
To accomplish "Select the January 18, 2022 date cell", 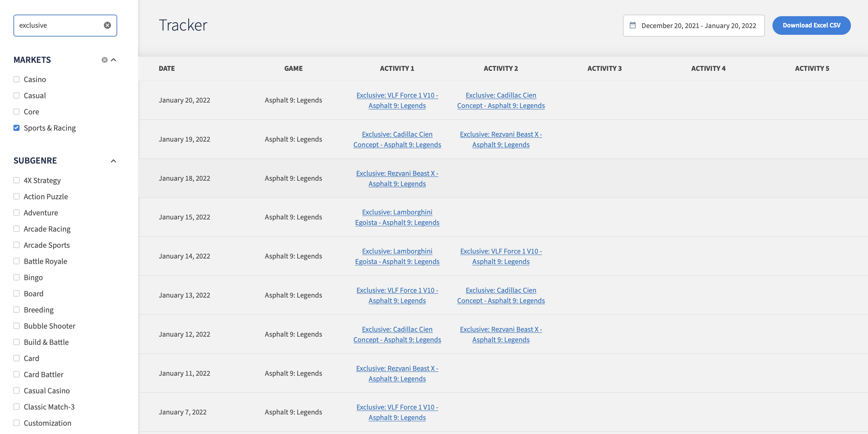I will point(184,179).
